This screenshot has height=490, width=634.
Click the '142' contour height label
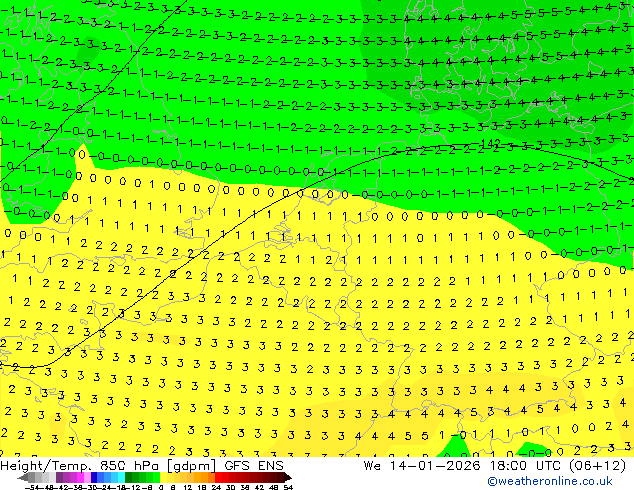coord(491,143)
